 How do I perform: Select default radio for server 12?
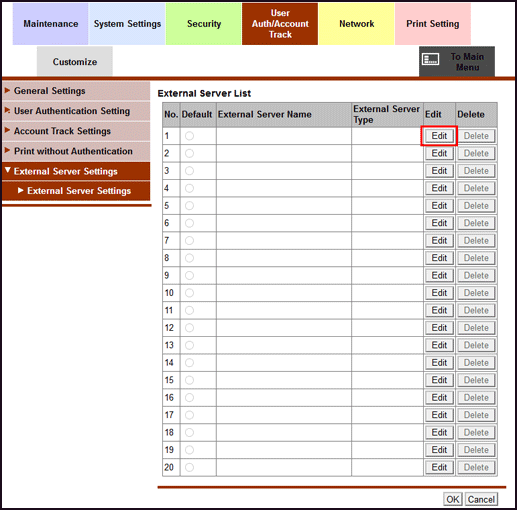189,328
